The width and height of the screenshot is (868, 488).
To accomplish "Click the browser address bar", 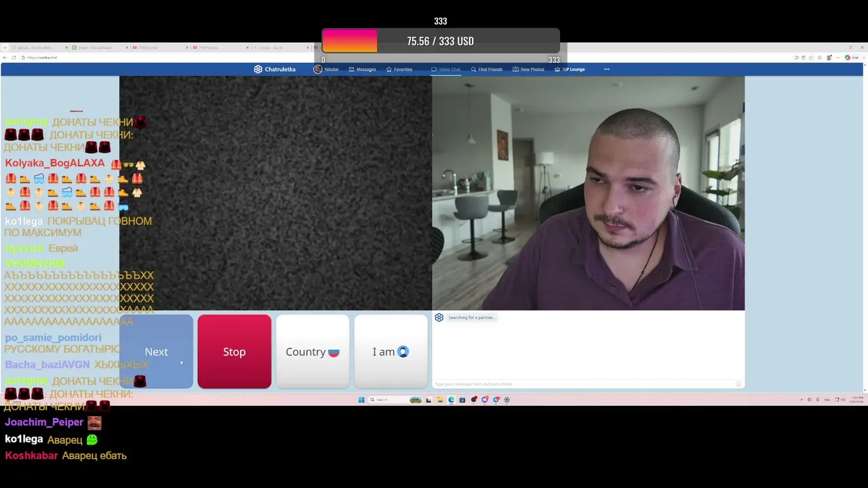I will click(x=407, y=58).
